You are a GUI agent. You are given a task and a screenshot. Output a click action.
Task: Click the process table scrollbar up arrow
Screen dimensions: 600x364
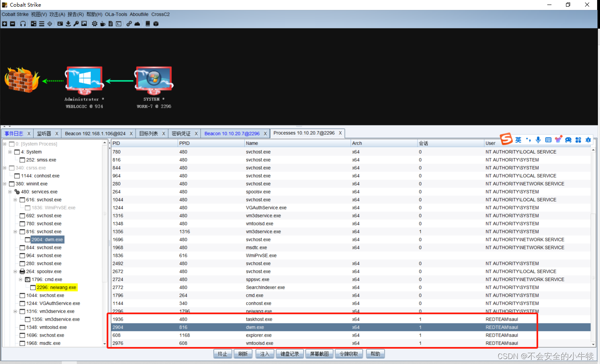pyautogui.click(x=593, y=150)
